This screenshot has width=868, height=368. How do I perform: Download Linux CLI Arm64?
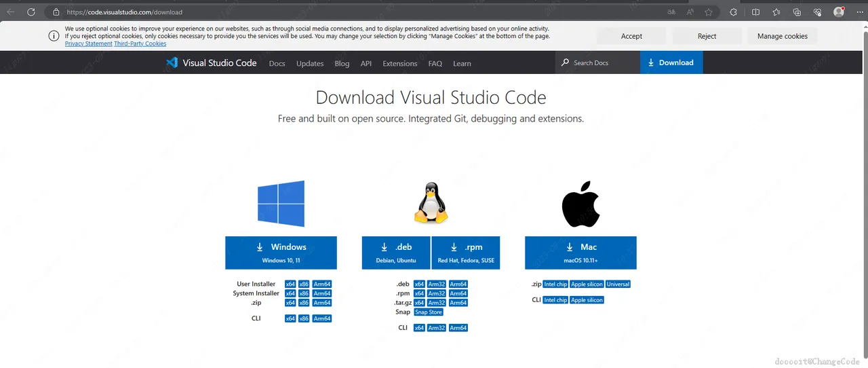[458, 328]
